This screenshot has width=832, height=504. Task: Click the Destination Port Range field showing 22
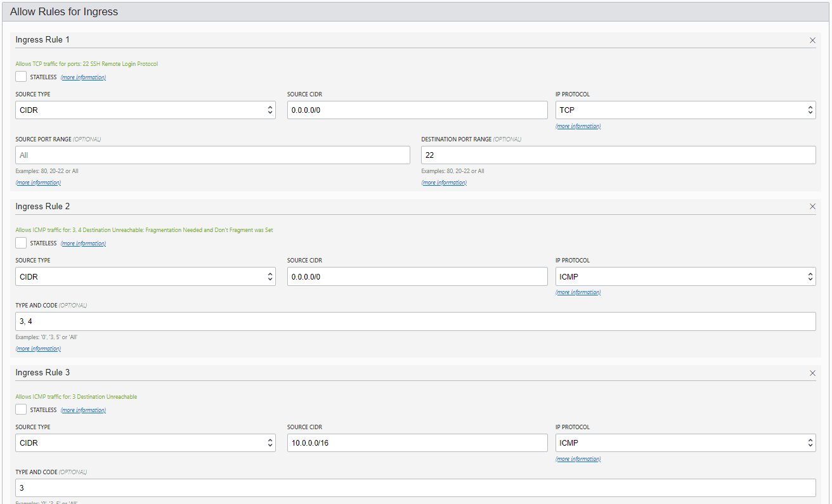(x=618, y=155)
